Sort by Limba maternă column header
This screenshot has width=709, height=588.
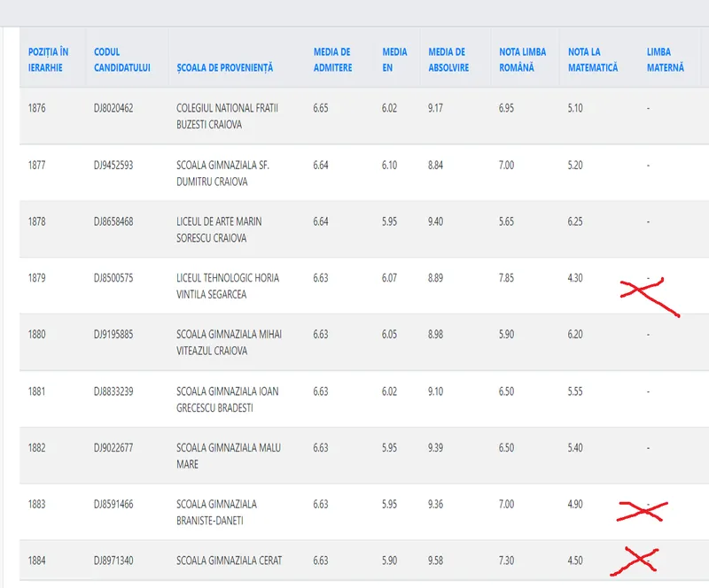point(666,59)
